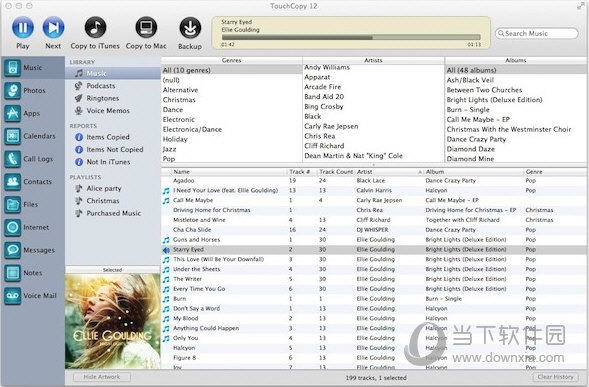The height and width of the screenshot is (387, 589).
Task: Filter by artist Dean Martin & Nat King Cole
Action: coord(373,156)
